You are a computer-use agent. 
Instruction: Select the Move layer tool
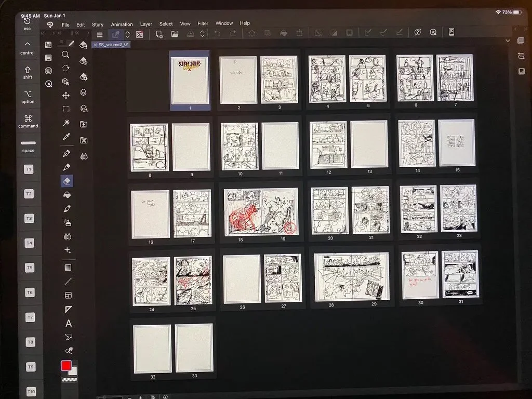(x=66, y=96)
